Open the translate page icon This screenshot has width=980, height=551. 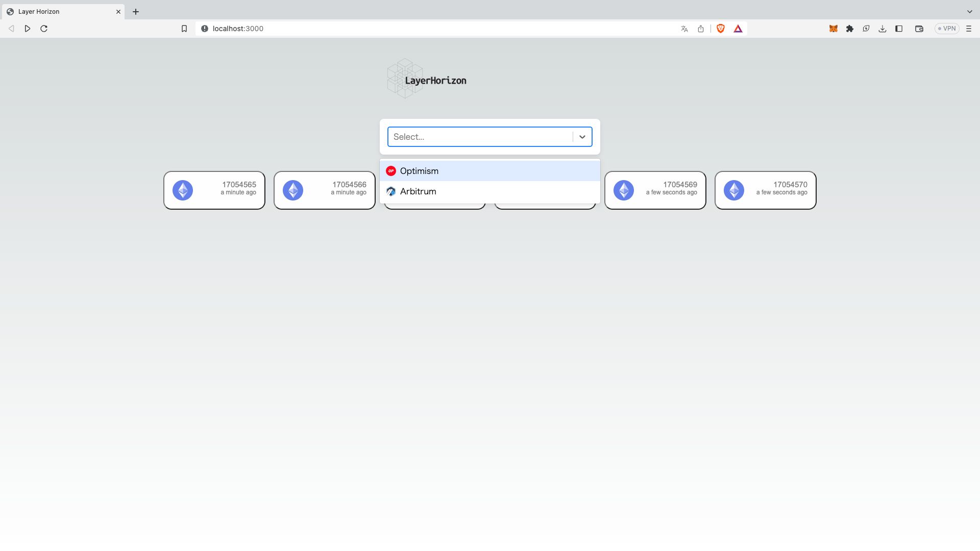click(x=684, y=29)
